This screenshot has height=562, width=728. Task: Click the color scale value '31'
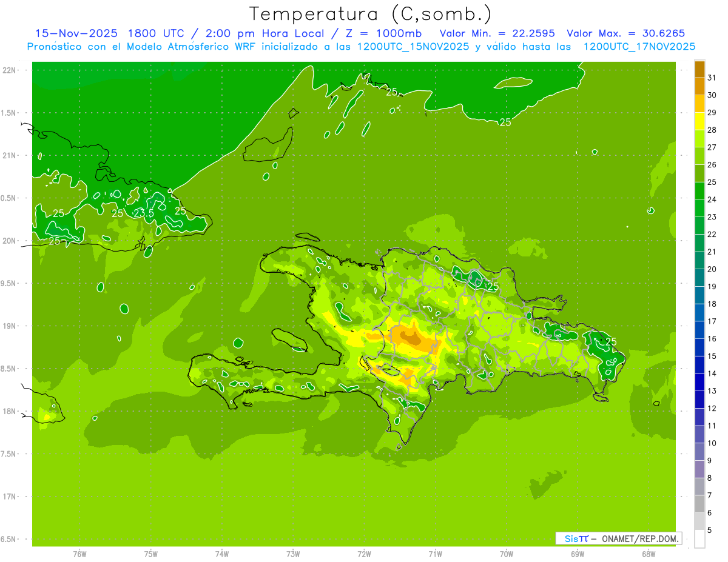[x=712, y=78]
